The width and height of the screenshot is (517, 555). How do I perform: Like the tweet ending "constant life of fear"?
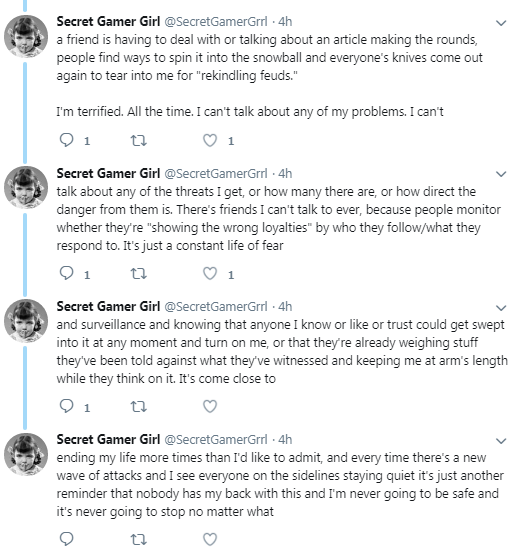coord(210,274)
